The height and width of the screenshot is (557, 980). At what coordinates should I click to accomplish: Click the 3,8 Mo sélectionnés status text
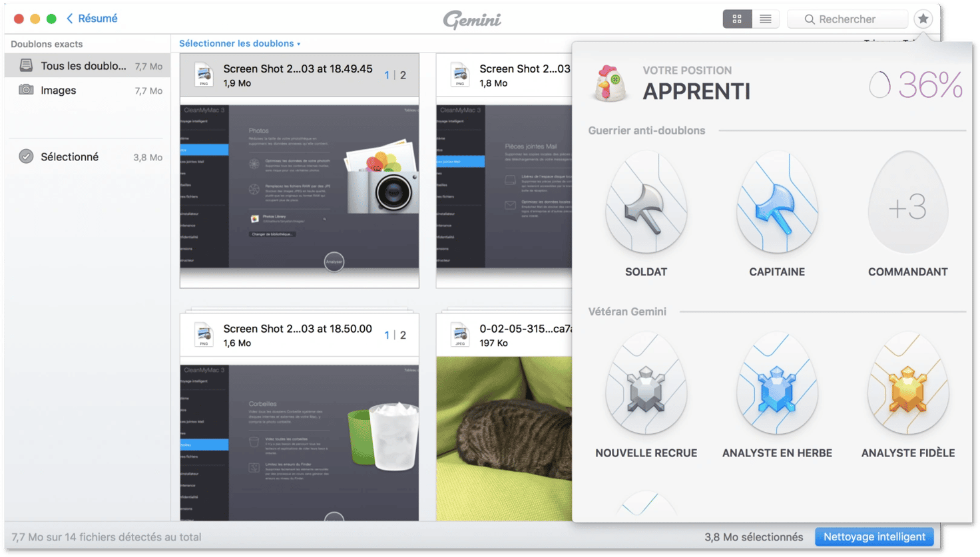tap(754, 537)
